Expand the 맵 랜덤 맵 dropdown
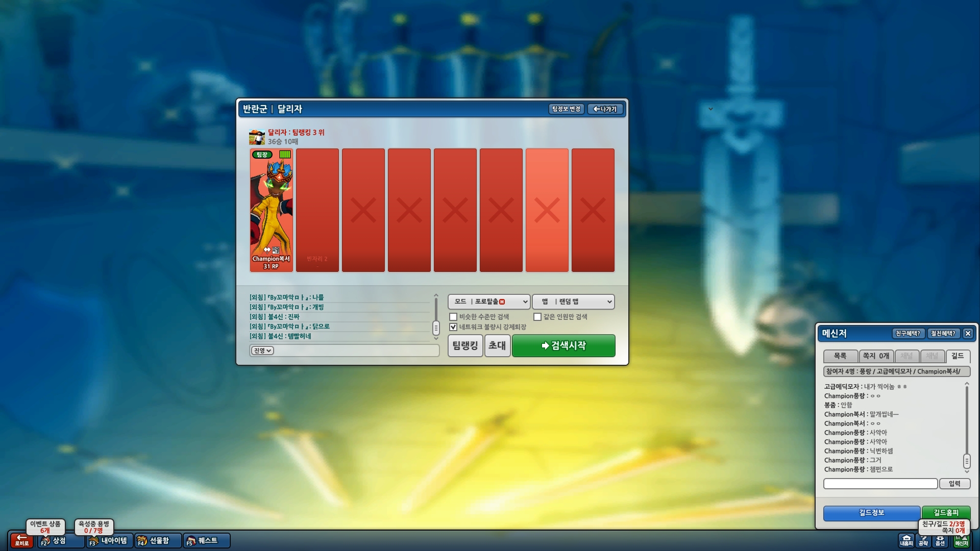 point(573,302)
